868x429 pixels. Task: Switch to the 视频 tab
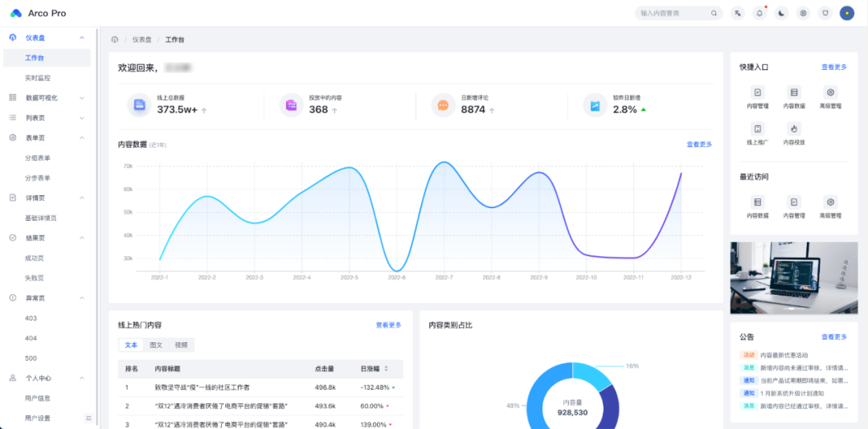(181, 345)
